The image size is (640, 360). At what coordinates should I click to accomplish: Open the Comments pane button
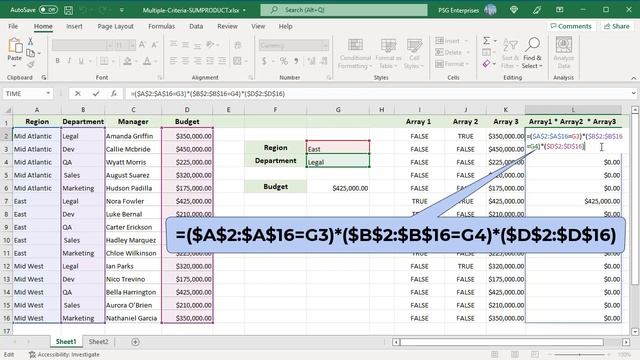571,26
